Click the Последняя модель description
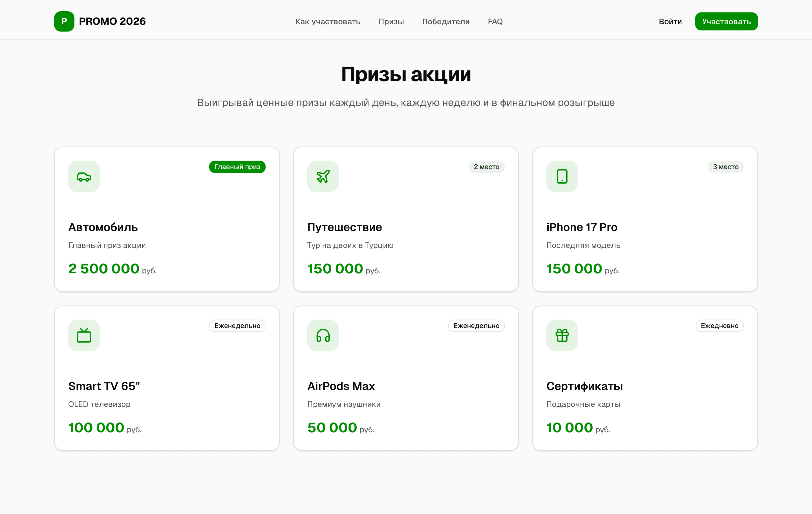Viewport: 812px width, 514px height. [583, 245]
